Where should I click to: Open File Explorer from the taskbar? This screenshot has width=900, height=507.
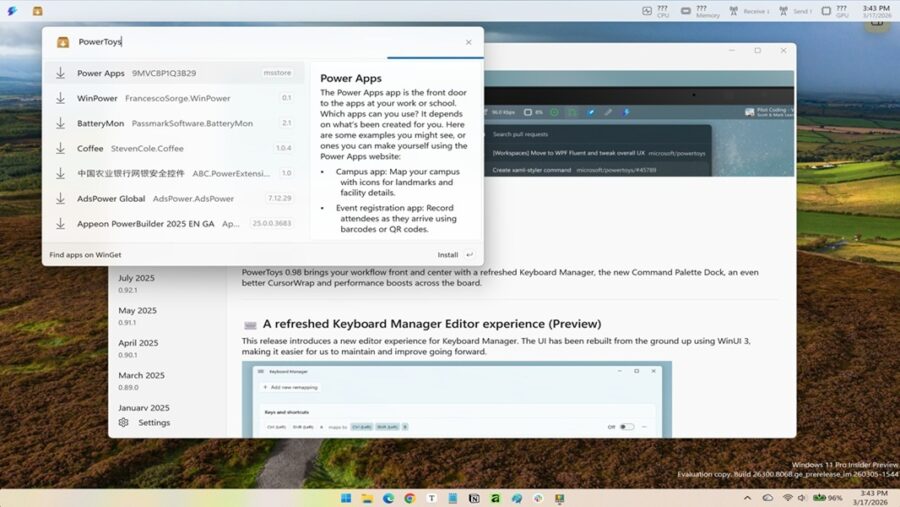point(367,498)
